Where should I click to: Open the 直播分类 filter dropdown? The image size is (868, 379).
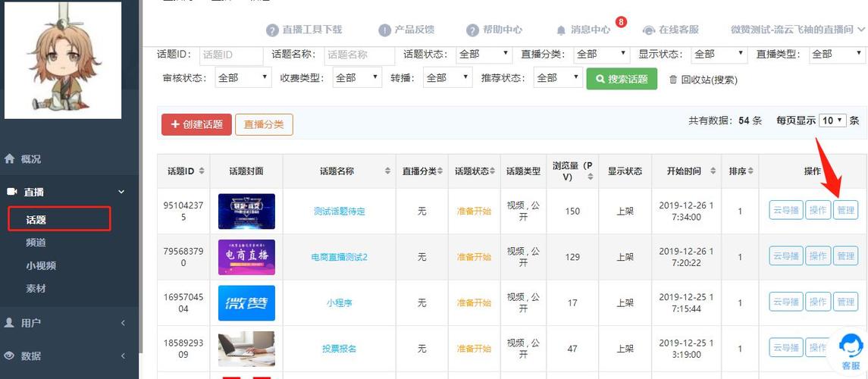[x=601, y=55]
